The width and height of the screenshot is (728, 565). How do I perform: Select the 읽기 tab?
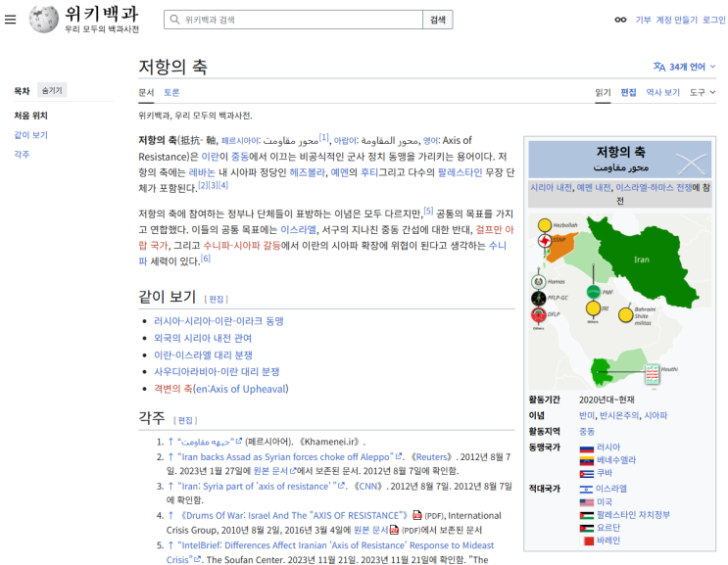[604, 92]
